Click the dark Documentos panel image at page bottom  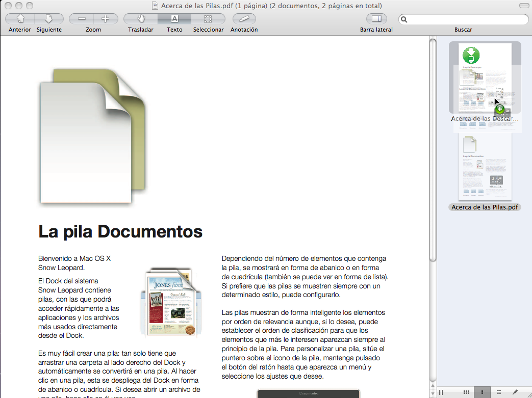[309, 393]
